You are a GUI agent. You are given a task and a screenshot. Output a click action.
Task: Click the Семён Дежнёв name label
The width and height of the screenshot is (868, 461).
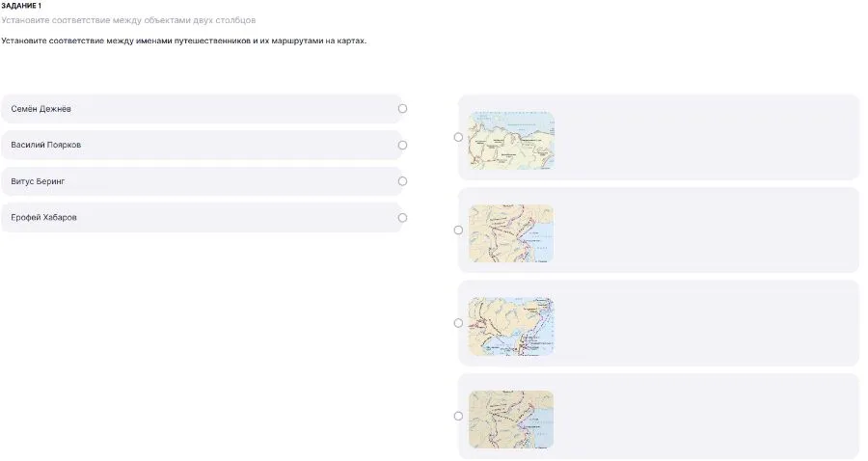point(41,109)
